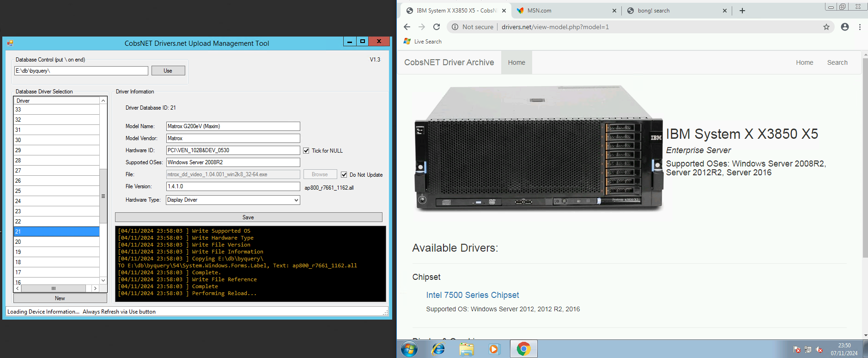
Task: Toggle the Tick for NULL checkbox
Action: tap(306, 151)
